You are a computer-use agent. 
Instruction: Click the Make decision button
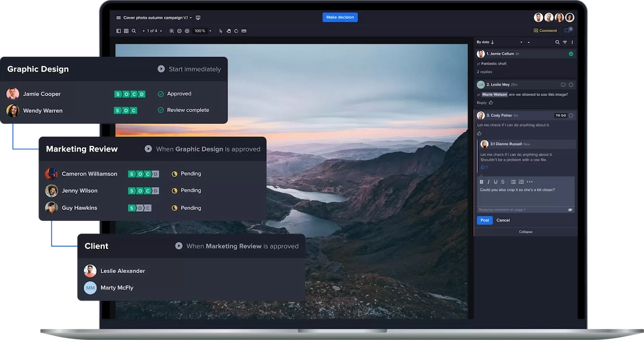(x=340, y=17)
